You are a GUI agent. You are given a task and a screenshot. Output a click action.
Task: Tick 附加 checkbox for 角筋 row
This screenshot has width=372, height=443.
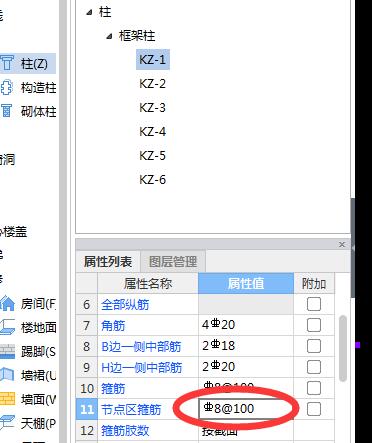(x=314, y=325)
